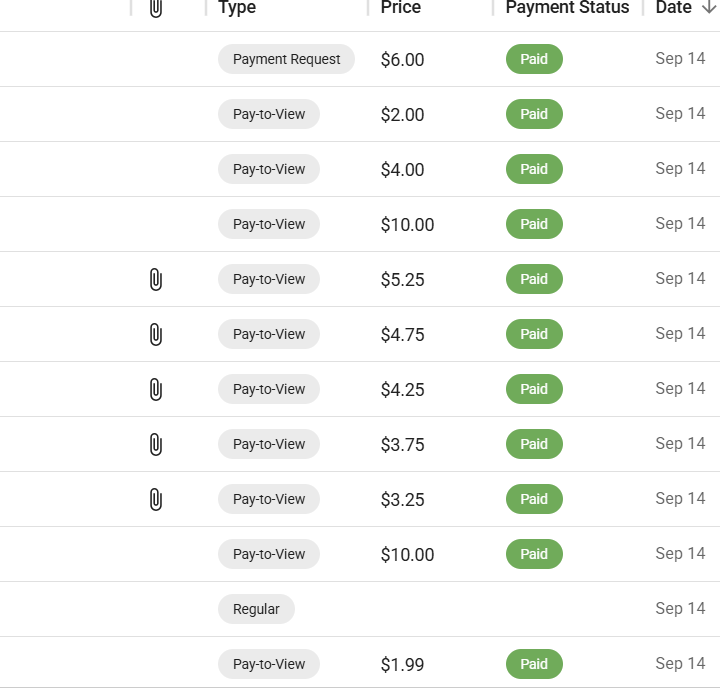
Task: Click Pay-to-View tag in the $5.25 row
Action: click(269, 279)
